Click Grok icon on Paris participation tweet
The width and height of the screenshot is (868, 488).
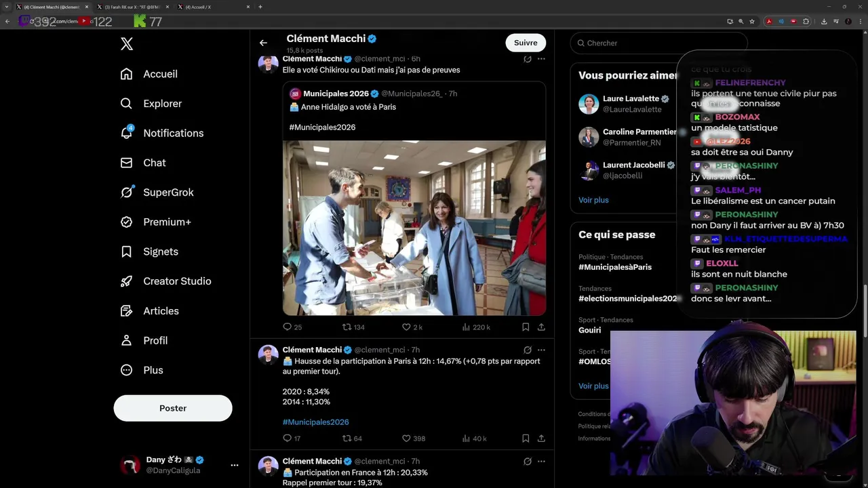click(x=528, y=350)
